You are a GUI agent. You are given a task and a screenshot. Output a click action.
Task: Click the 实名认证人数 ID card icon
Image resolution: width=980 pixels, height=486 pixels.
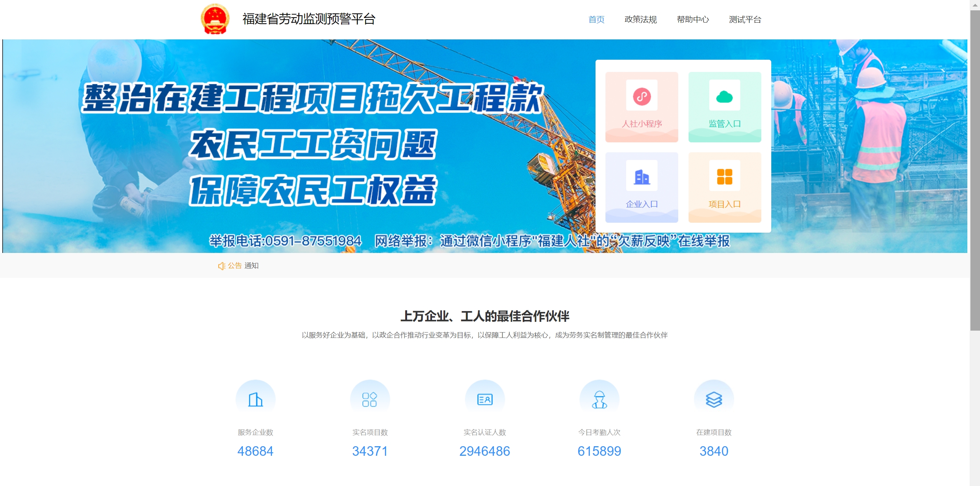tap(485, 400)
